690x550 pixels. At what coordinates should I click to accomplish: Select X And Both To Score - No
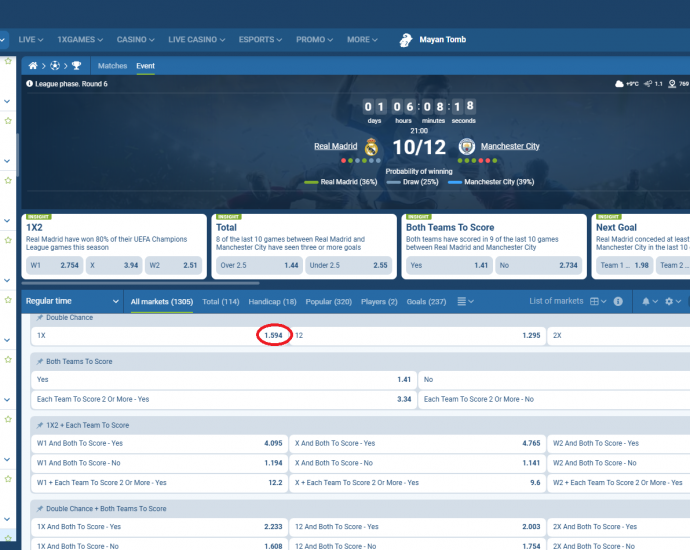pyautogui.click(x=418, y=463)
